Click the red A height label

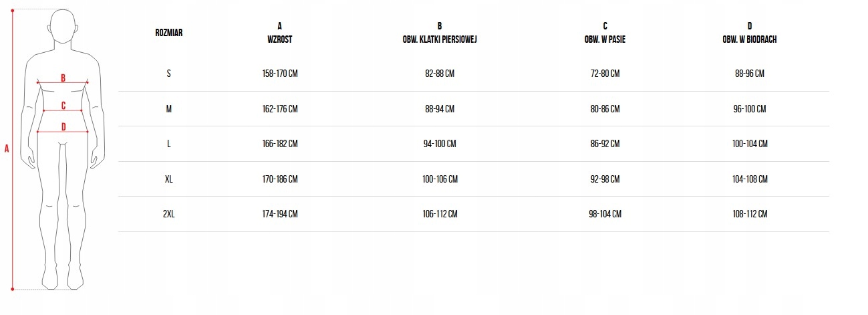tap(7, 149)
